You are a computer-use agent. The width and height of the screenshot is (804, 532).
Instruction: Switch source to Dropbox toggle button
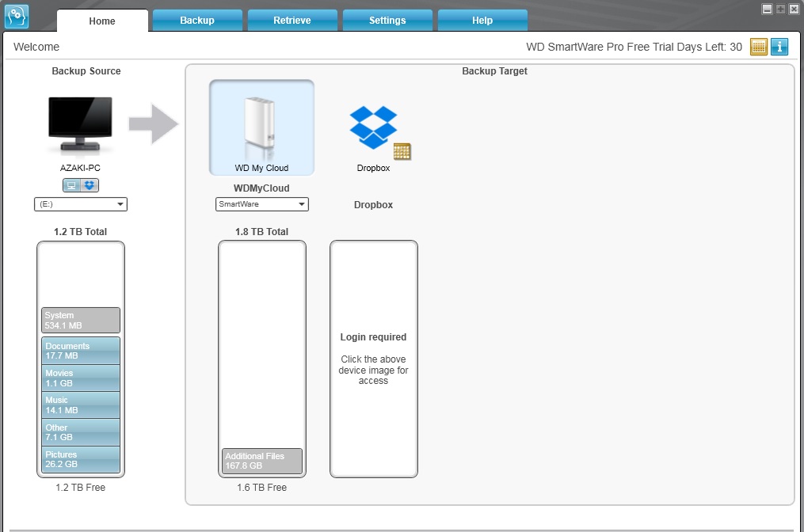90,185
